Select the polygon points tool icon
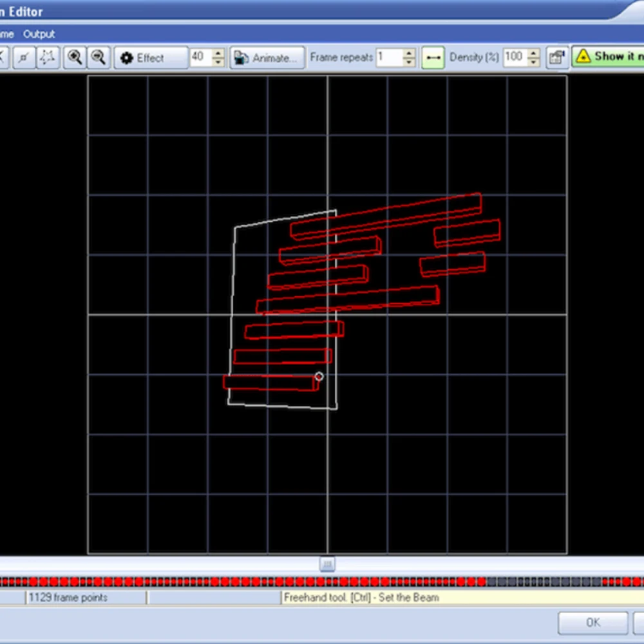This screenshot has width=644, height=644. 47,57
